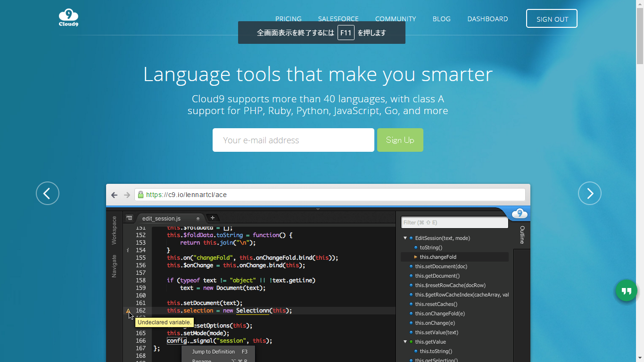Click the Undeclared variable tooltip
644x362 pixels.
click(165, 322)
